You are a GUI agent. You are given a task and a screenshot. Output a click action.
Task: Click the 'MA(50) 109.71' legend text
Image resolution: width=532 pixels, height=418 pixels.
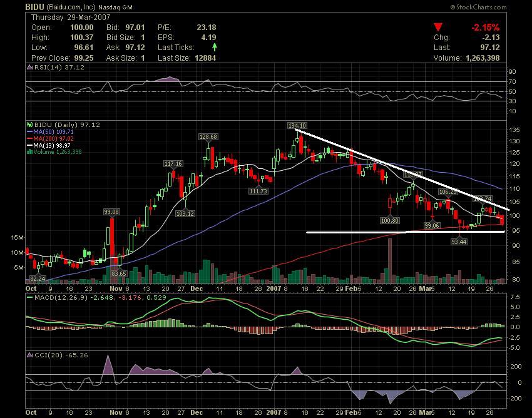tap(53, 131)
